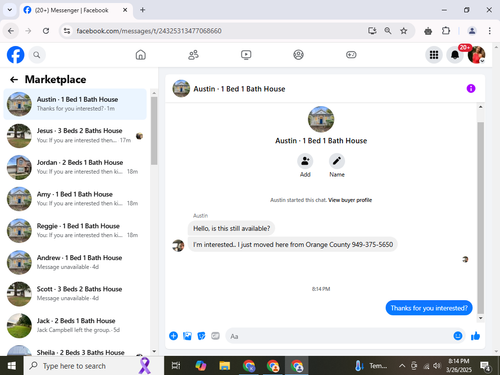
Task: Open Copilot icon on taskbar
Action: pos(201,366)
